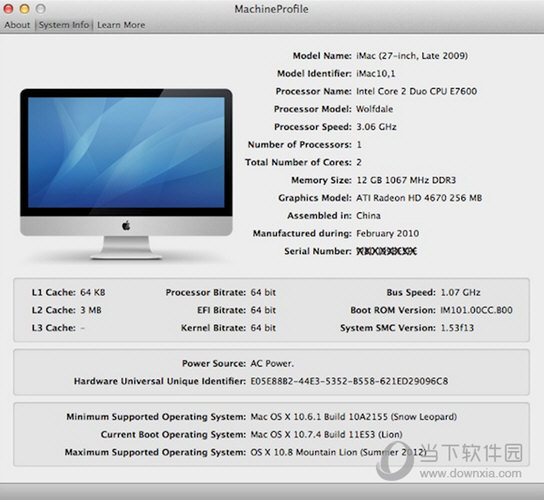Minimize the MachineProfile window
This screenshot has height=500, width=544.
[x=24, y=9]
